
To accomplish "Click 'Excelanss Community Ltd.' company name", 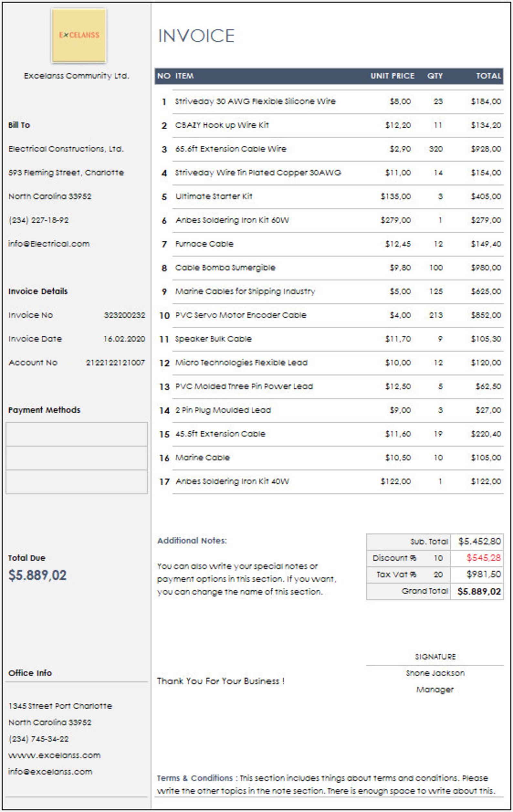I will (x=77, y=76).
